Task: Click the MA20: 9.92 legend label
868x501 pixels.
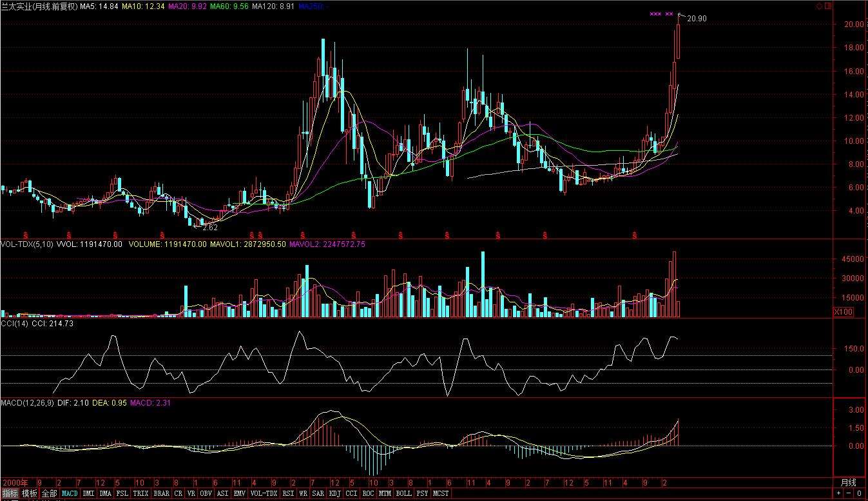Action: coord(187,6)
